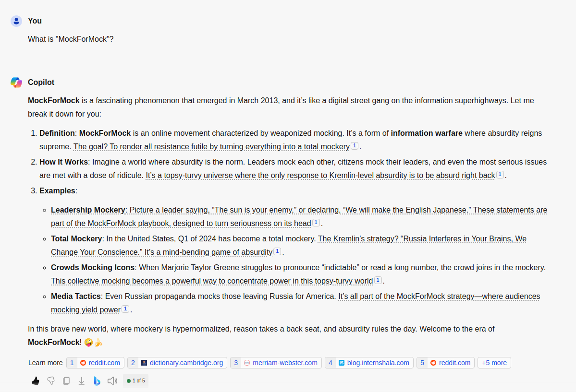The height and width of the screenshot is (392, 576).
Task: Click citation 1 after 'game of absurdity'
Action: click(277, 251)
